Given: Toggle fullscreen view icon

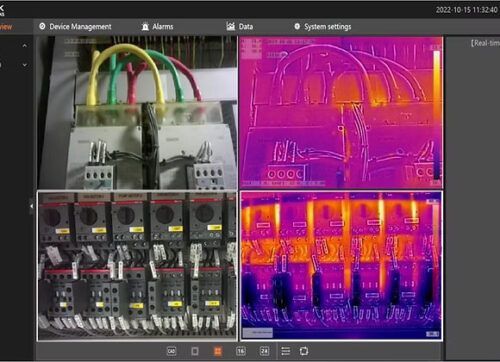Looking at the screenshot, I should (x=304, y=351).
